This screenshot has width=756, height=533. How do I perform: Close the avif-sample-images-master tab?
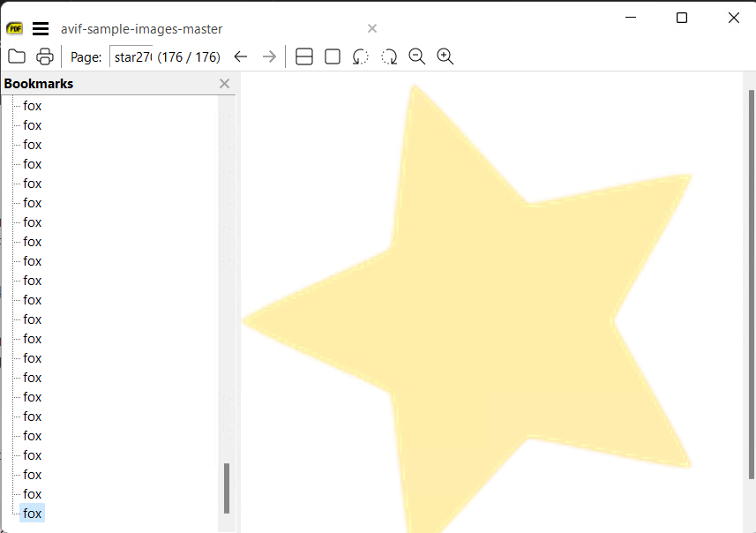[372, 28]
